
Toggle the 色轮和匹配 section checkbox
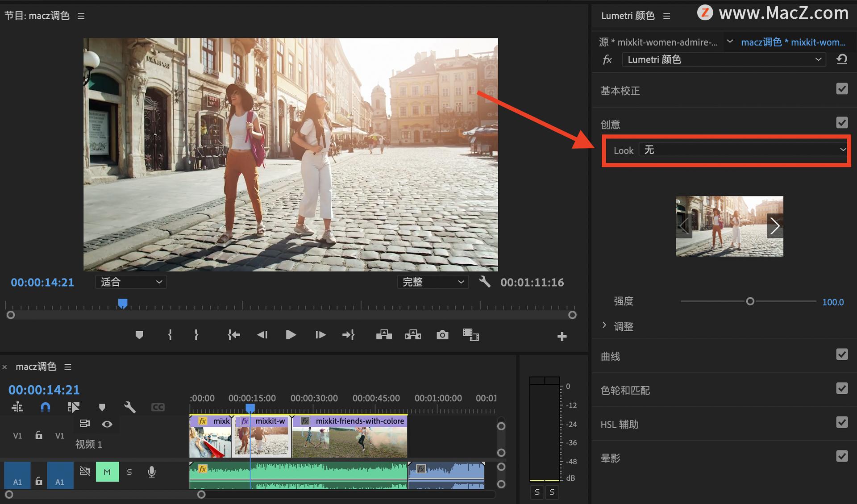(x=842, y=388)
